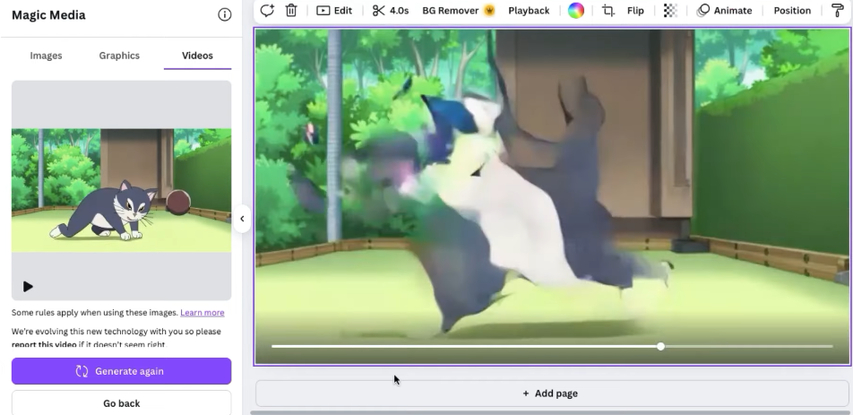Click the Add page button
853x415 pixels.
(x=550, y=393)
